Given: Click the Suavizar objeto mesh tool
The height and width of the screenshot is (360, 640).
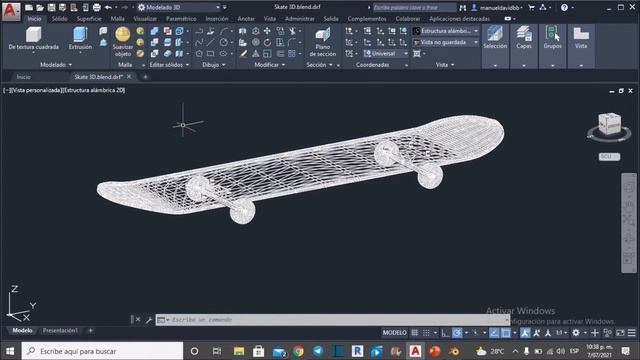Looking at the screenshot, I should click(122, 42).
